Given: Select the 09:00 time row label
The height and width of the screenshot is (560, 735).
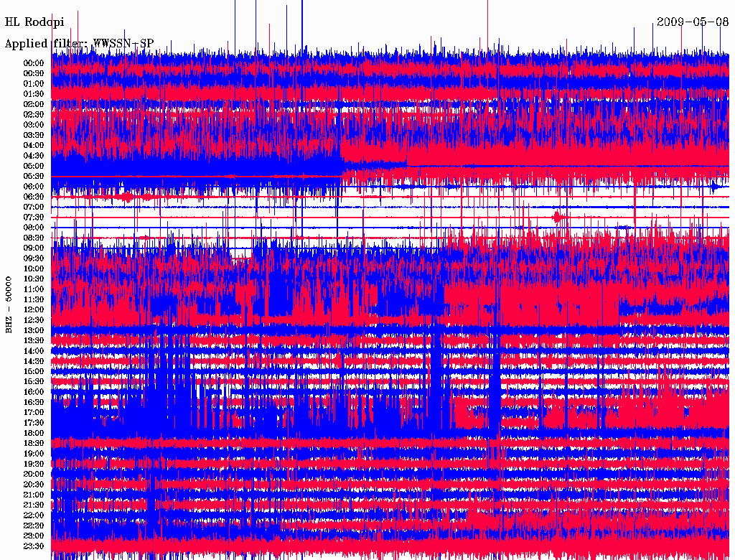Looking at the screenshot, I should [x=34, y=248].
